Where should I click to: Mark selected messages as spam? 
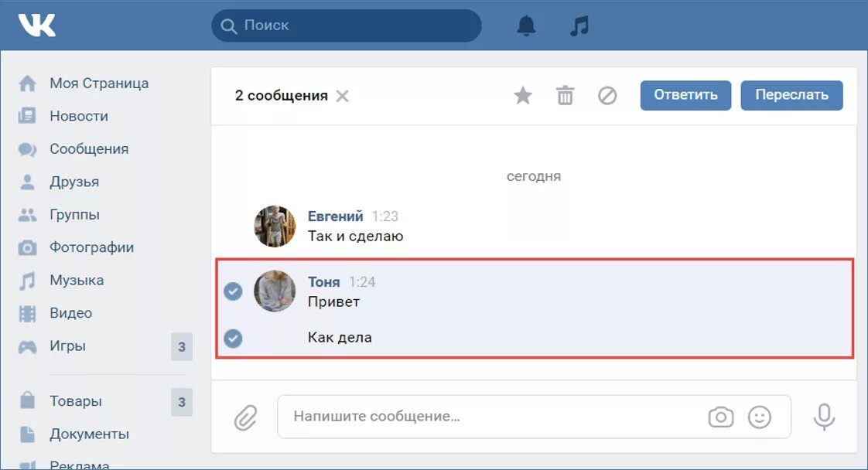tap(607, 96)
